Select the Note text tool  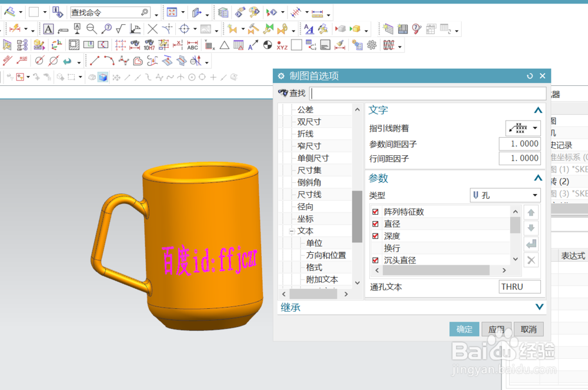tap(48, 29)
